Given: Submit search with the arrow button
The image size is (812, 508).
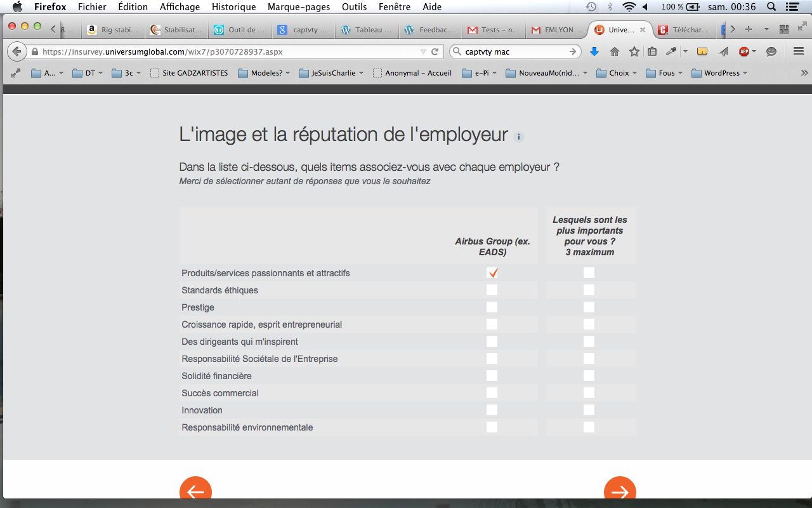Looking at the screenshot, I should click(573, 51).
